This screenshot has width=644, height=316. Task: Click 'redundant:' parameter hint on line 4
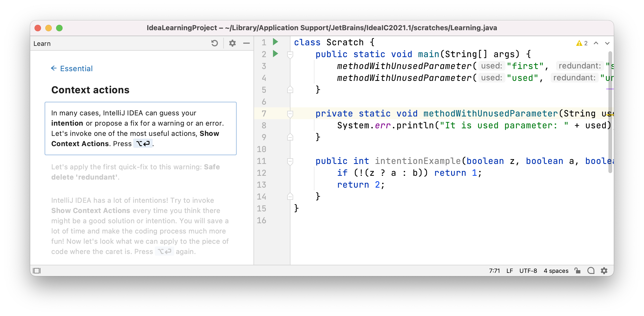coord(574,78)
